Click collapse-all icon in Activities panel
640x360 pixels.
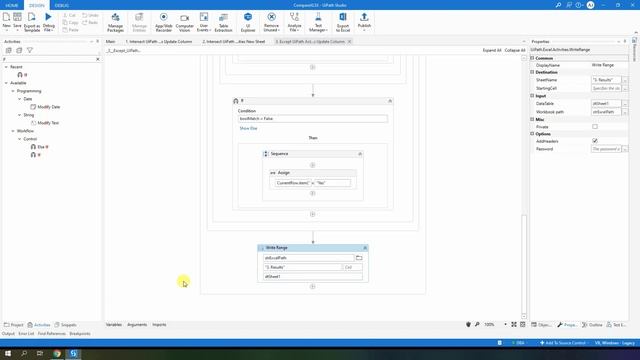(19, 50)
